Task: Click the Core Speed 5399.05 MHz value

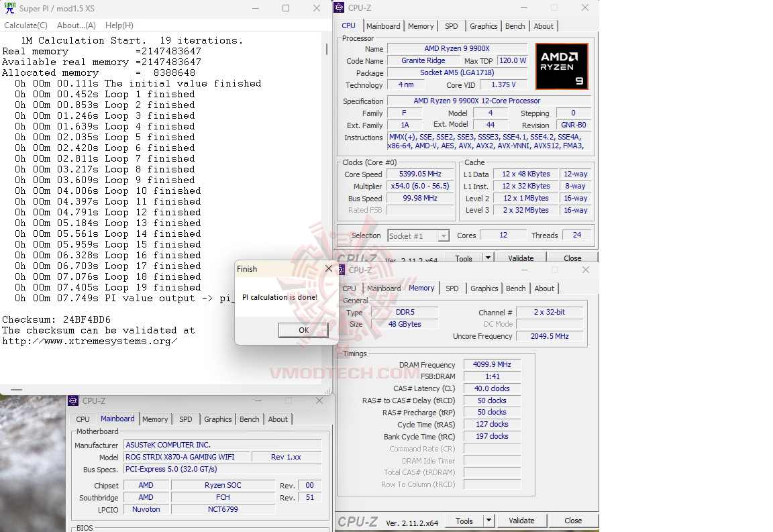Action: click(x=420, y=174)
